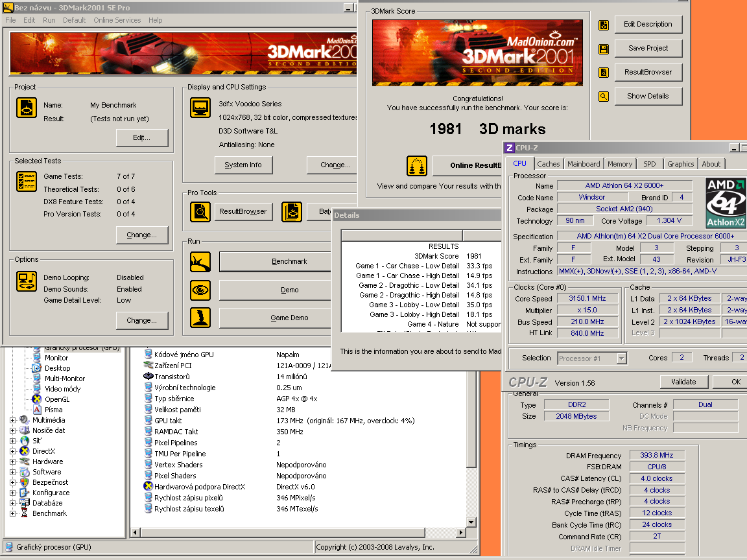The height and width of the screenshot is (560, 747).
Task: Click the Show Details button
Action: 648,96
